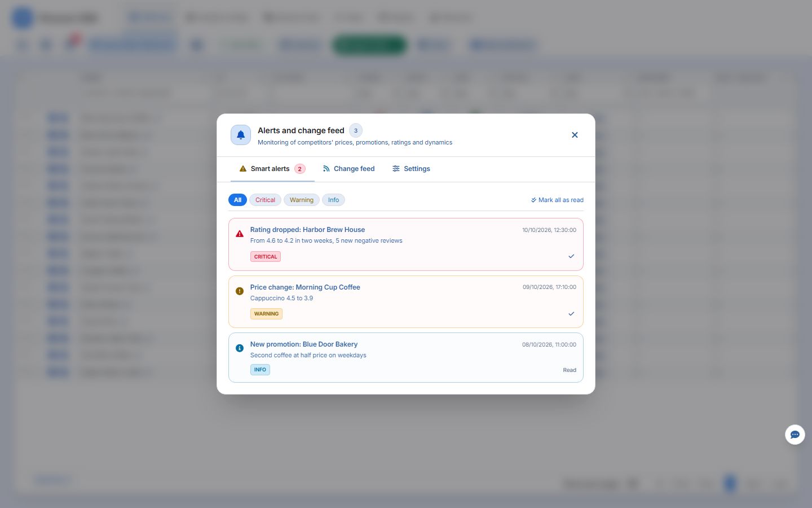Open the Change feed tab
Screen dimensions: 812x508
348,169
